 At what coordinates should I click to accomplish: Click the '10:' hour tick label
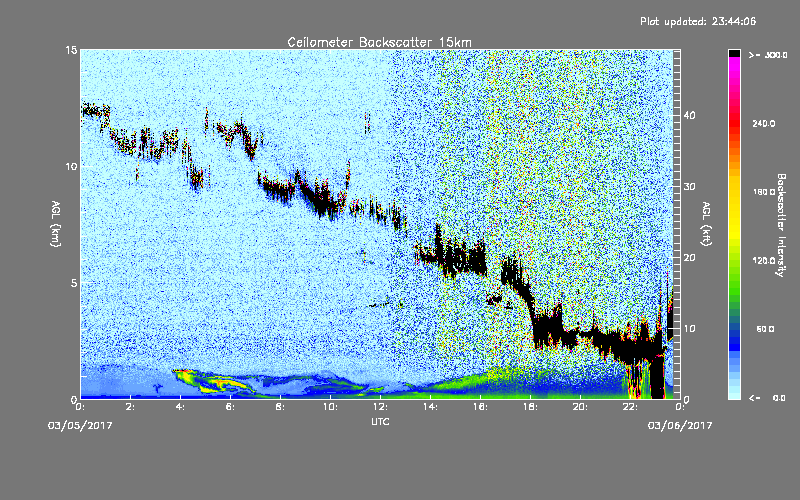[x=331, y=407]
